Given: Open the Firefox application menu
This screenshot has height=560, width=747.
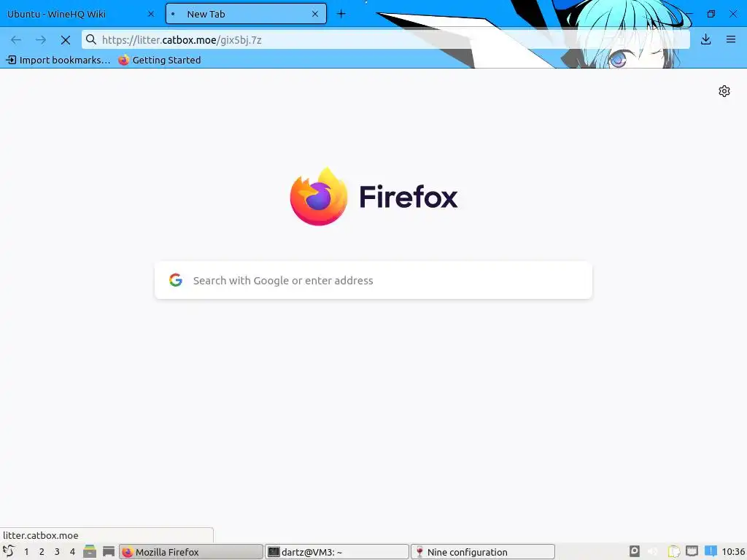Looking at the screenshot, I should tap(731, 39).
